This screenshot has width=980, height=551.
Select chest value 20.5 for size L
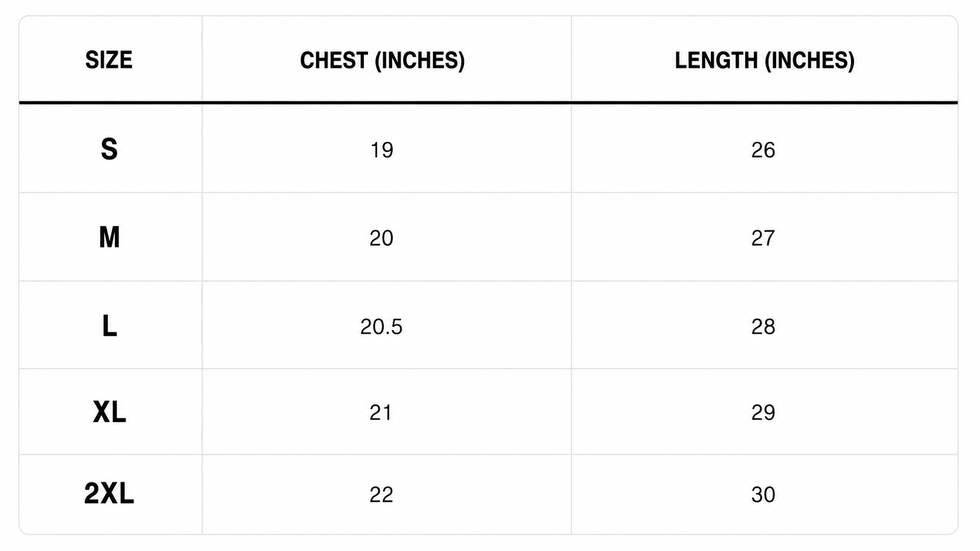(x=382, y=326)
